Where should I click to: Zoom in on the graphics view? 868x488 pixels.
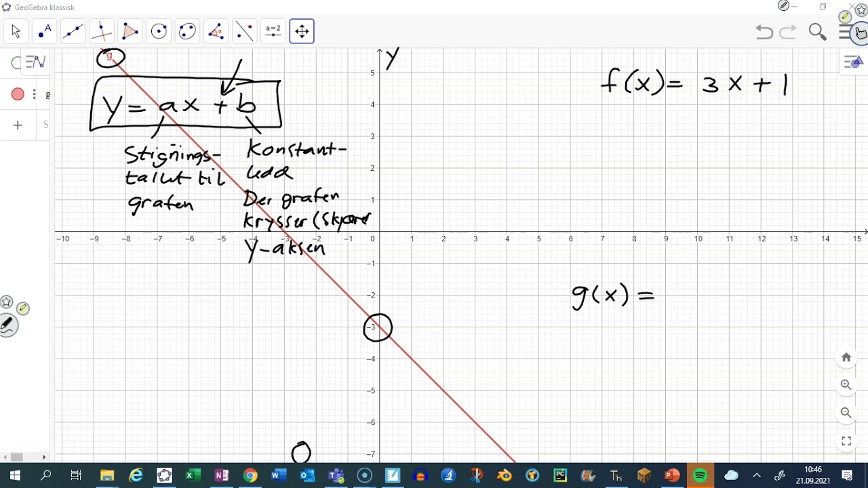tap(846, 385)
